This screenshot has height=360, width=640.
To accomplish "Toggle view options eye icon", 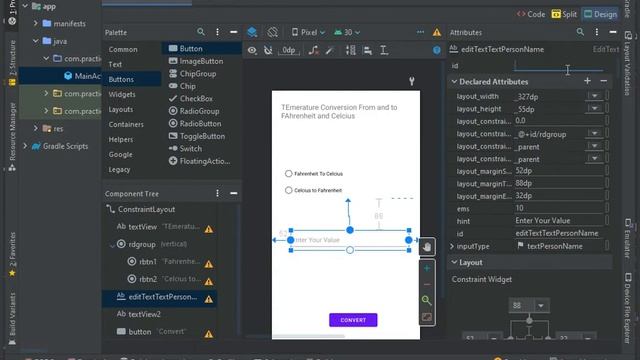I will click(x=252, y=50).
